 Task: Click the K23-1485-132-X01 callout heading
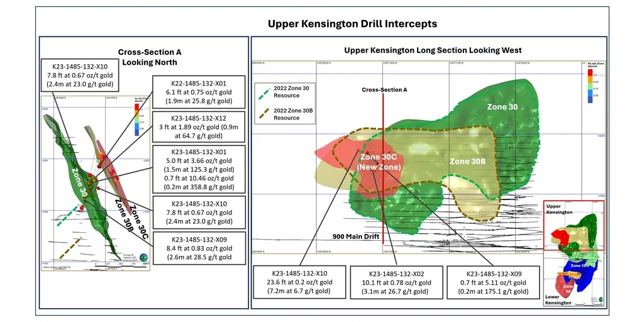(198, 152)
